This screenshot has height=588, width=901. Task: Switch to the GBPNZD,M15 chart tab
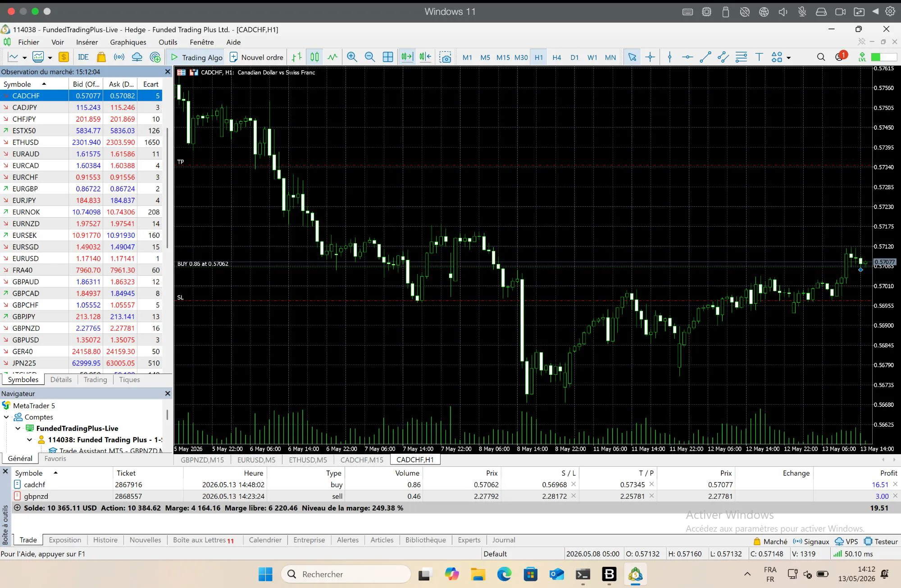point(202,460)
